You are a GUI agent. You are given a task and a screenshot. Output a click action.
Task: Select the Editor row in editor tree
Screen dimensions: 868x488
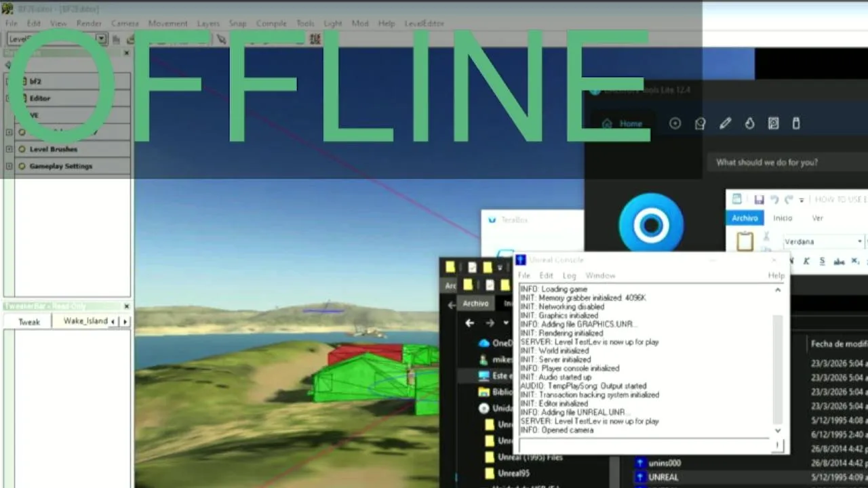(73, 98)
